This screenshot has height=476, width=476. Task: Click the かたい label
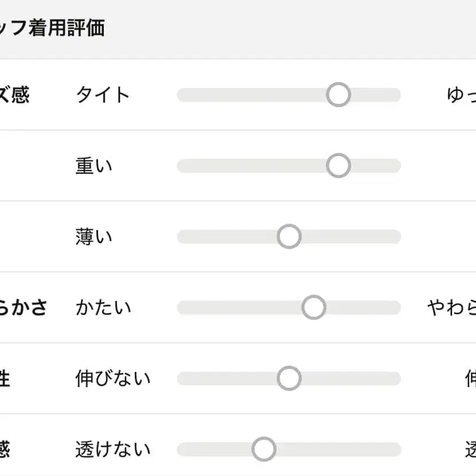(x=103, y=307)
